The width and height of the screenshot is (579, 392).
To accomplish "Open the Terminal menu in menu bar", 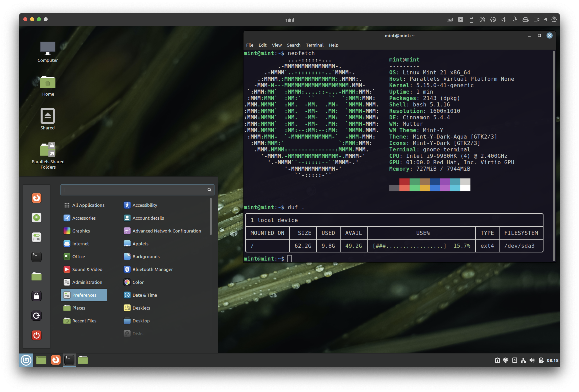I will (x=315, y=45).
